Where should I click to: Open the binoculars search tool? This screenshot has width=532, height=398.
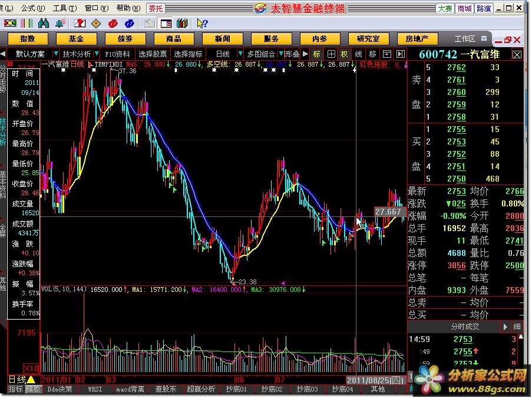click(44, 24)
